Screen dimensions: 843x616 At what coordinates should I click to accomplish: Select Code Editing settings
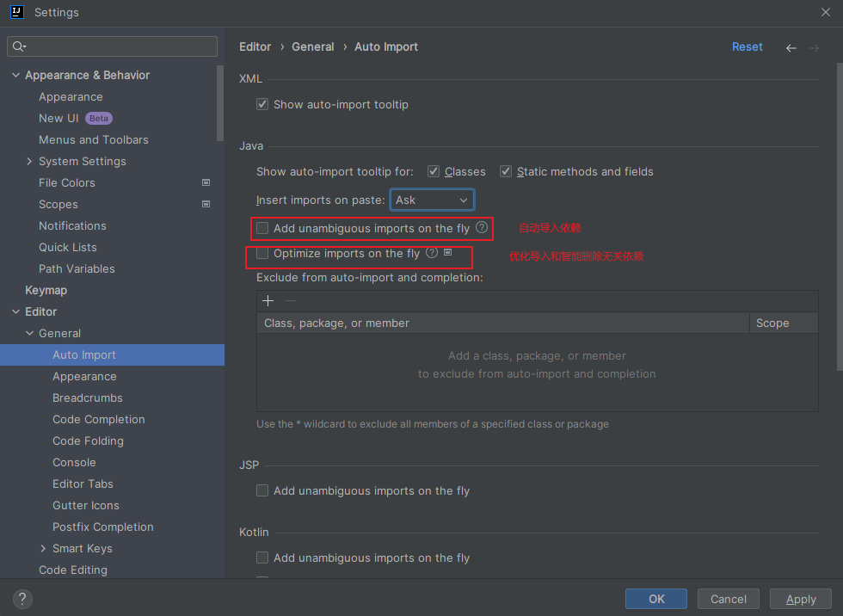tap(73, 570)
